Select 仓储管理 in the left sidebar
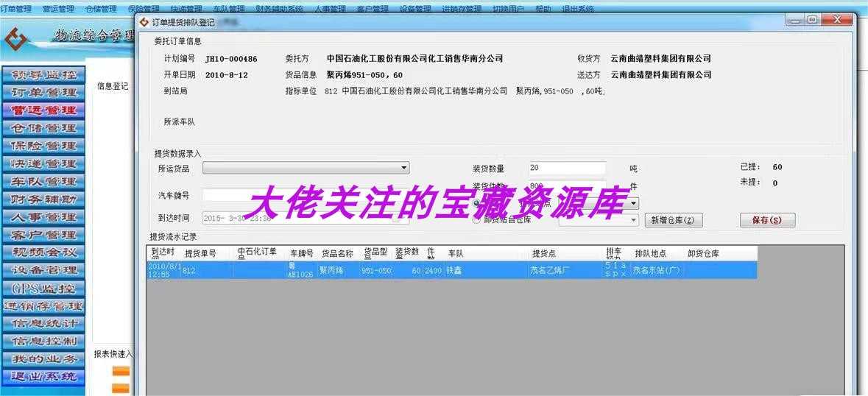The image size is (868, 396). (x=43, y=128)
